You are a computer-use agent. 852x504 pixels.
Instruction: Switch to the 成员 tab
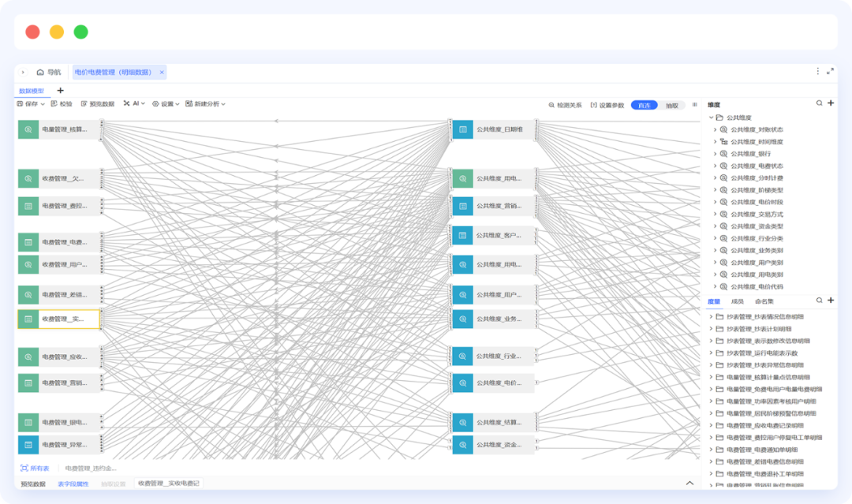(737, 301)
